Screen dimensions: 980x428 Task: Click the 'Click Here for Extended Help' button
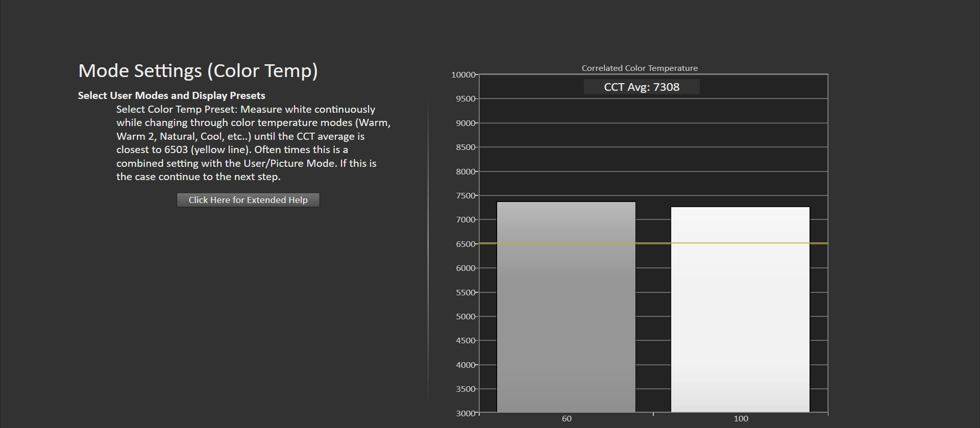click(x=248, y=200)
